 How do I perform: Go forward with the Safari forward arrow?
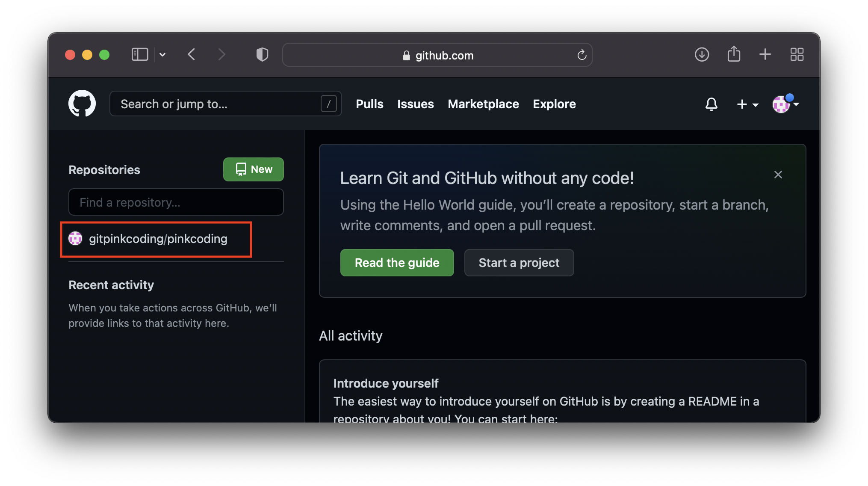point(221,55)
